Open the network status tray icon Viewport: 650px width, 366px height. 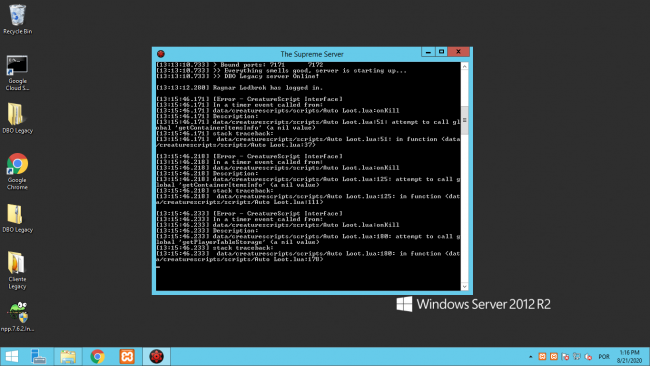[x=577, y=356]
